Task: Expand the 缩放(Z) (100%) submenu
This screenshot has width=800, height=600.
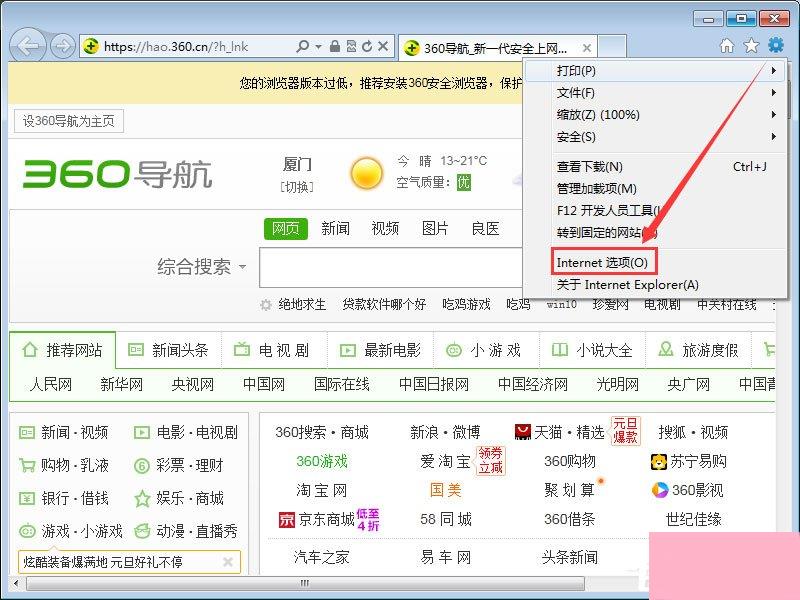Action: click(656, 114)
